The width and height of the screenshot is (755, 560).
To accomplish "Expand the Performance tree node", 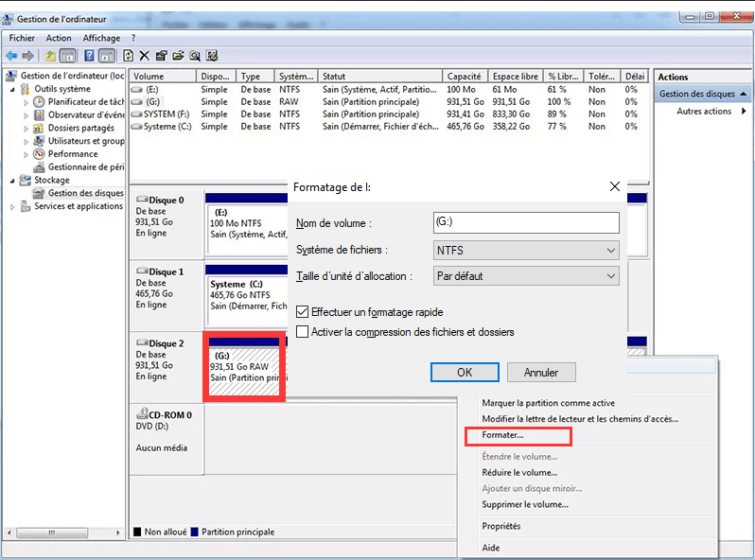I will tap(26, 154).
